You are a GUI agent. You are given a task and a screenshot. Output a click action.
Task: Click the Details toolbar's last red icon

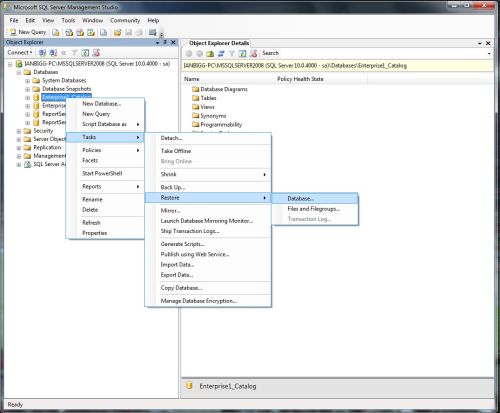coord(253,53)
